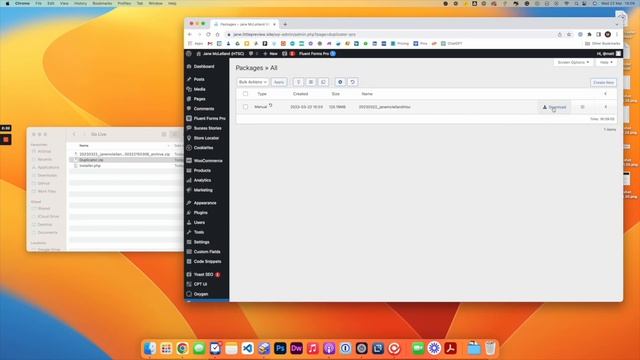Click the ChatGPT bookmark

pos(451,43)
